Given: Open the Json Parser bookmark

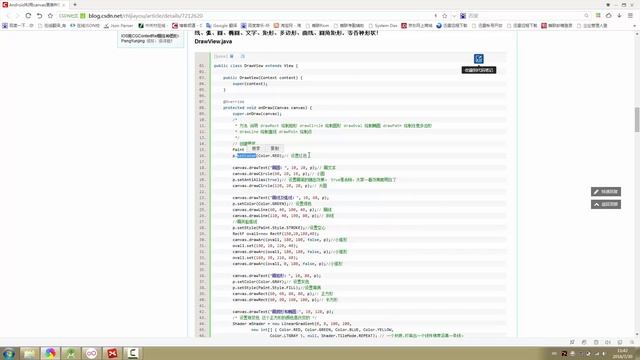Looking at the screenshot, I should click(118, 25).
